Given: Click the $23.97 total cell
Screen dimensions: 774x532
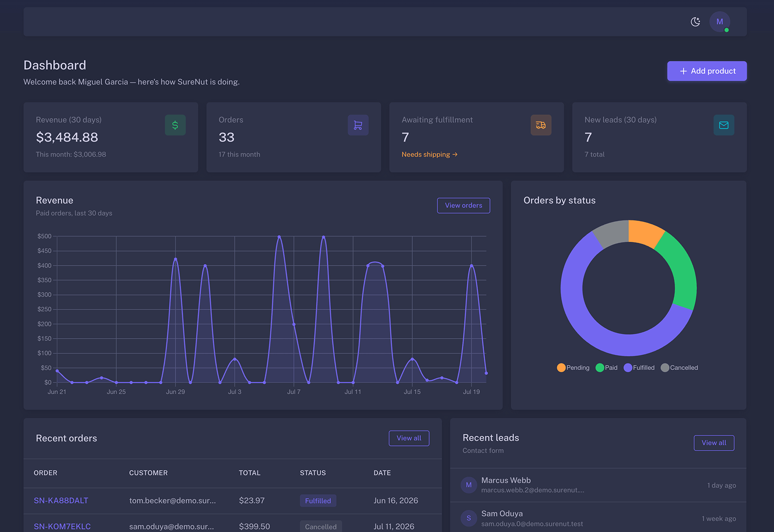Looking at the screenshot, I should coord(252,501).
